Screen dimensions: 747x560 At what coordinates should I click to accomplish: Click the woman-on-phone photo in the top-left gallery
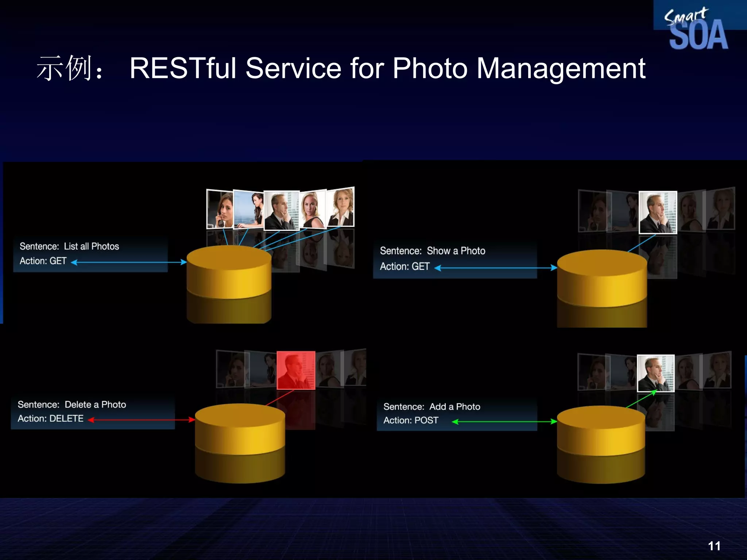tap(220, 209)
